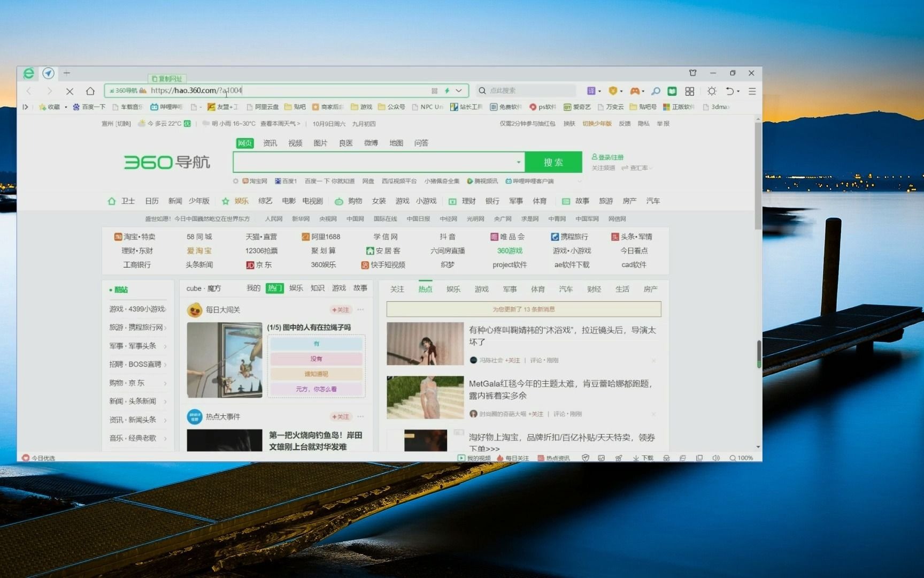The image size is (924, 578).
Task: Click the browser forward arrow
Action: [49, 91]
